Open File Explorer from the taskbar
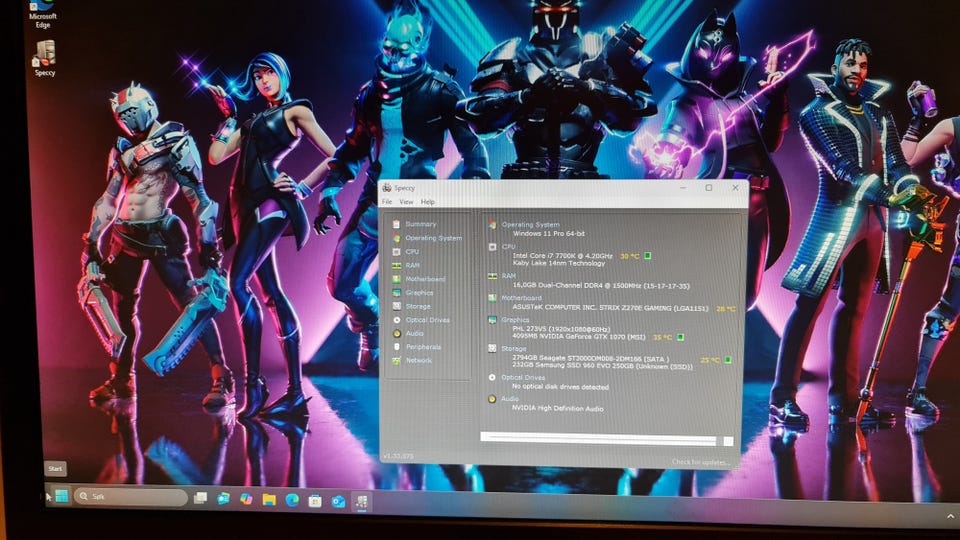The image size is (960, 540). click(x=269, y=500)
